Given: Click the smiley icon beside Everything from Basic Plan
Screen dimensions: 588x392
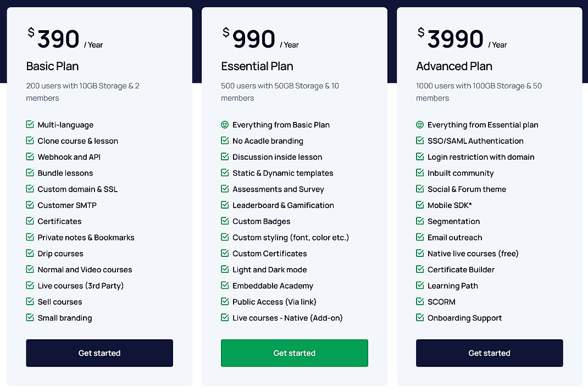Looking at the screenshot, I should 225,125.
